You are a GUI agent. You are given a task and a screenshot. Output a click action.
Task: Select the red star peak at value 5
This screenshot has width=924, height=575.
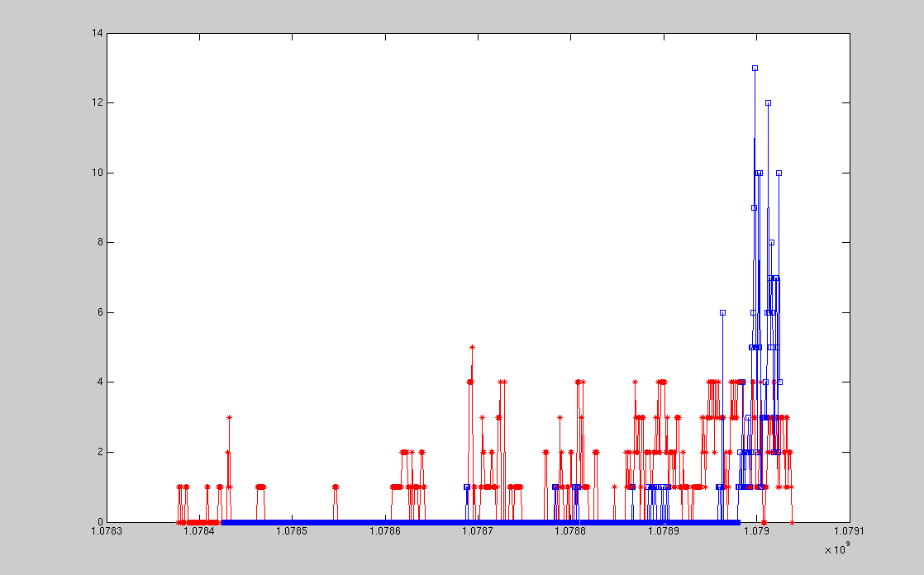(472, 347)
